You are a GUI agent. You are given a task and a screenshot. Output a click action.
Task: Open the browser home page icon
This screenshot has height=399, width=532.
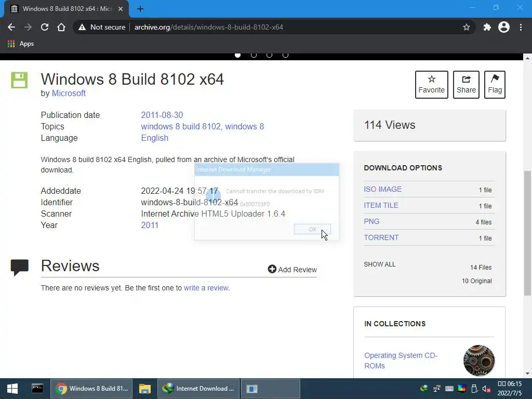[x=61, y=27]
